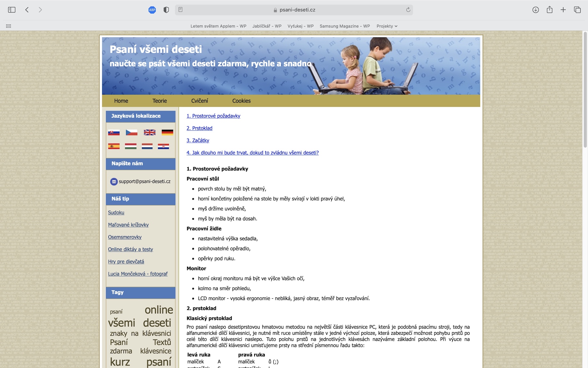Click the 'znaky' tag in the tag cloud

pos(119,333)
